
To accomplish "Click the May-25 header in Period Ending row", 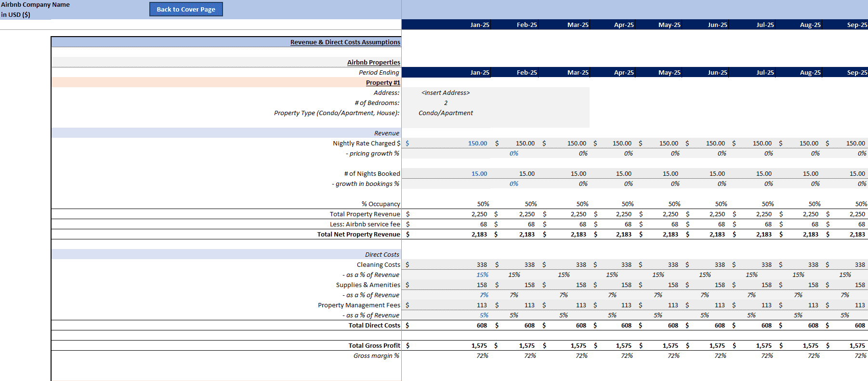I will 669,72.
